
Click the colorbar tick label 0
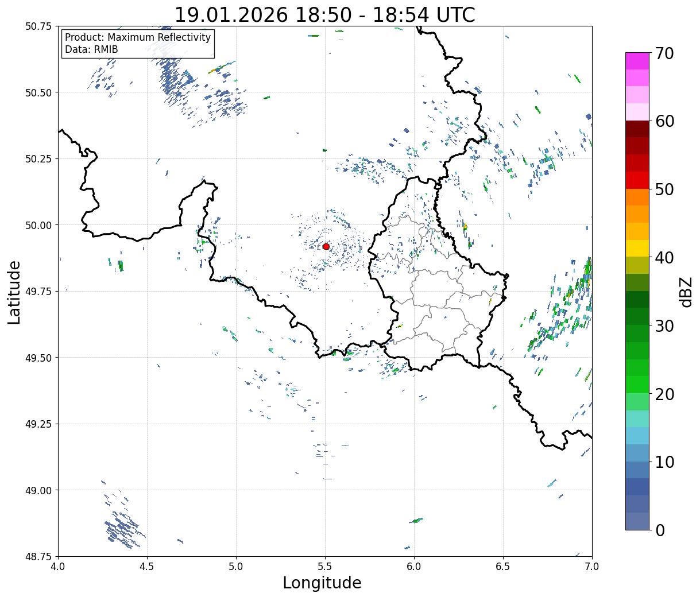point(659,530)
